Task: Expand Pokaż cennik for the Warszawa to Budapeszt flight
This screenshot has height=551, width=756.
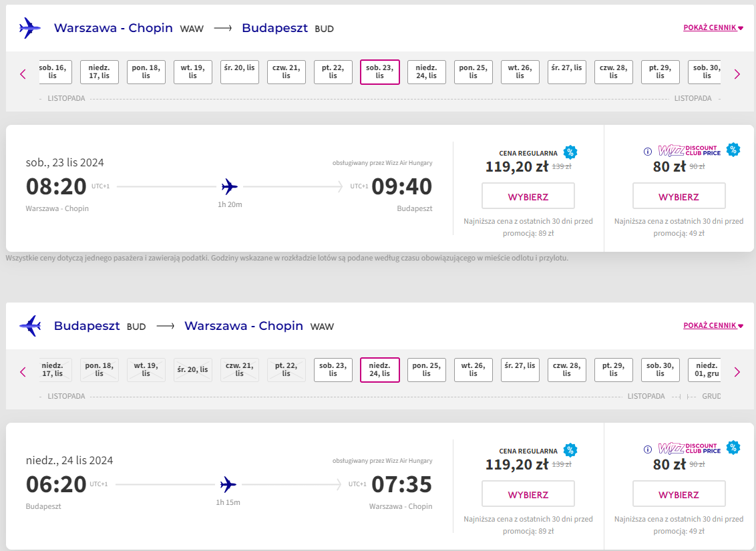Action: pos(713,27)
